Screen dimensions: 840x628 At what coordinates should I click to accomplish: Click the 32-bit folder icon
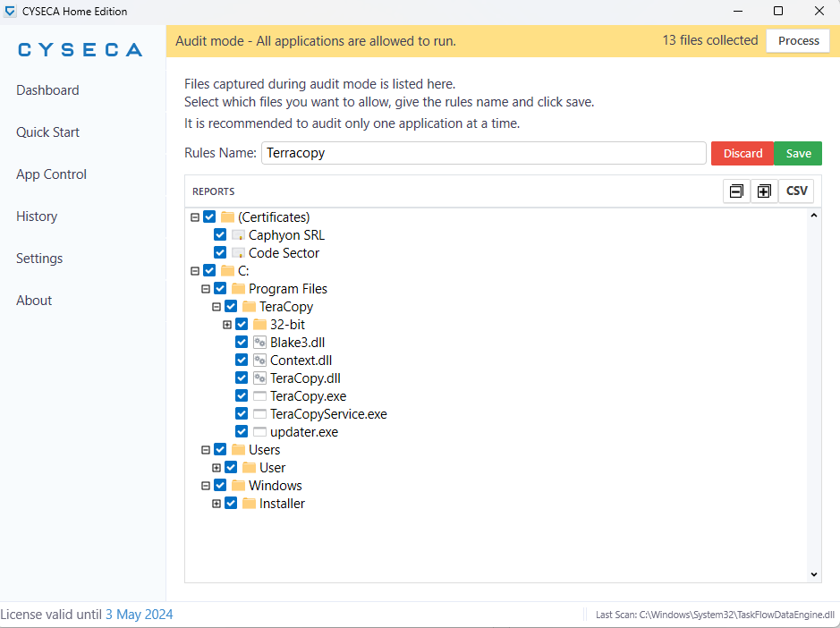[x=259, y=324]
